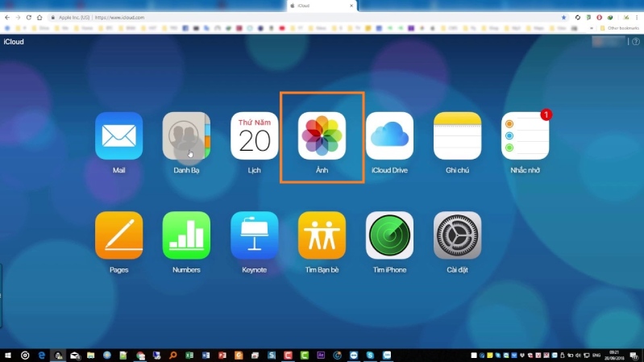Open Word from the taskbar
Screen dimensions: 644x362
pos(206,356)
